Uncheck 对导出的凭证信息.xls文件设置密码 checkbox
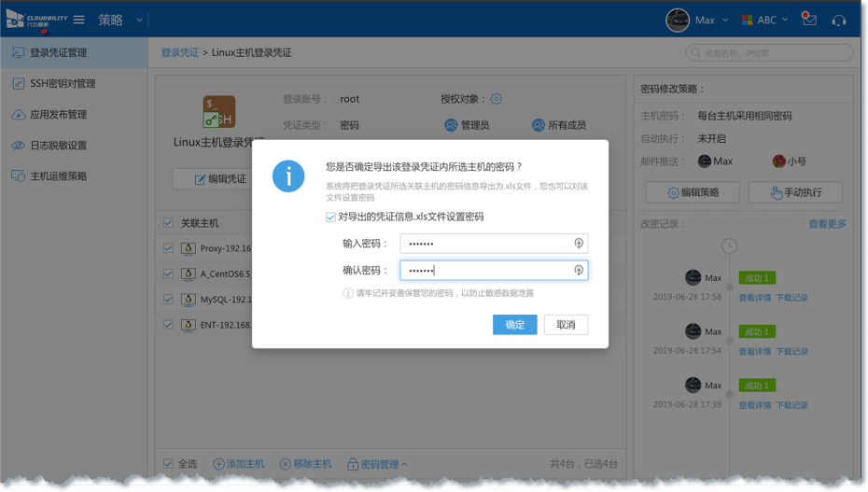Viewport: 868px width, 492px height. (331, 218)
